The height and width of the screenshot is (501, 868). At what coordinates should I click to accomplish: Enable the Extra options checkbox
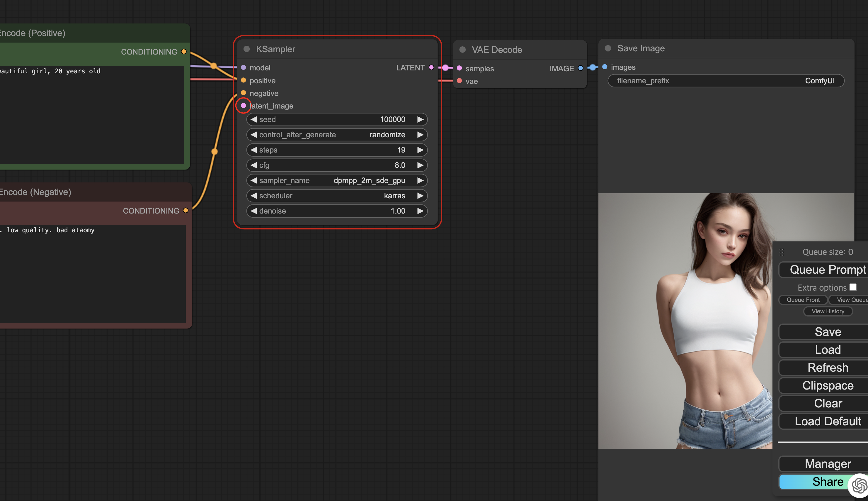(x=853, y=287)
